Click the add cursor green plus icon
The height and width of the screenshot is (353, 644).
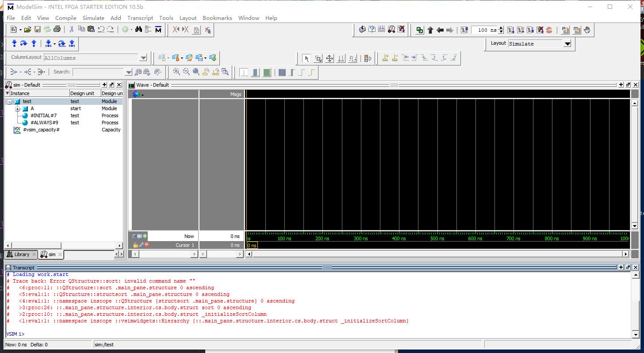(145, 236)
